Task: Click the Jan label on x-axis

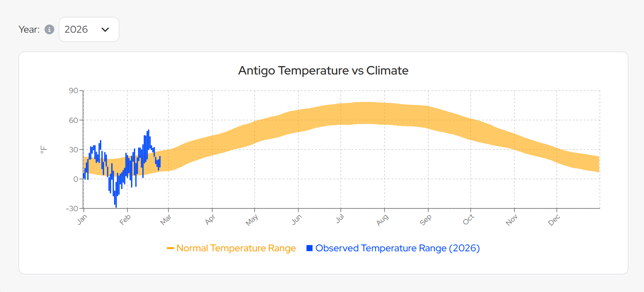Action: click(x=82, y=220)
